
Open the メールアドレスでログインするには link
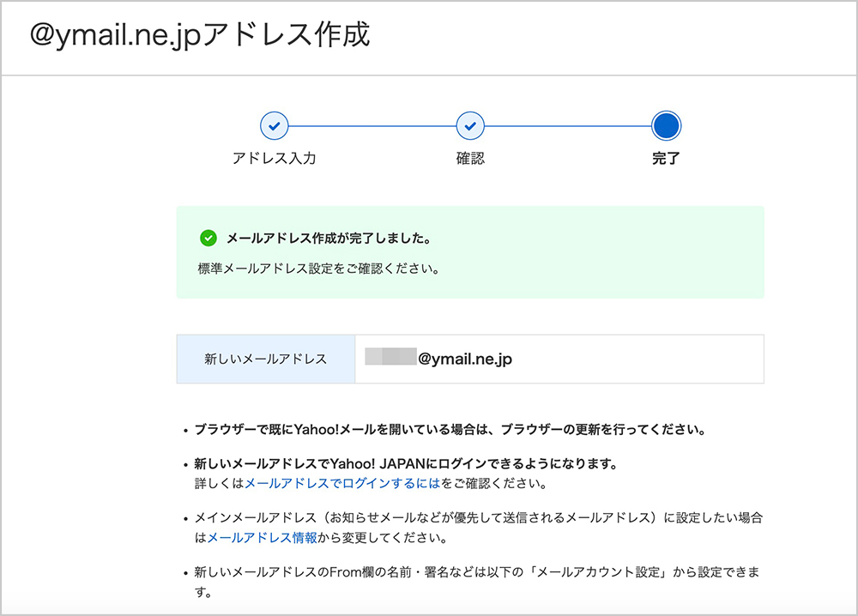click(342, 483)
